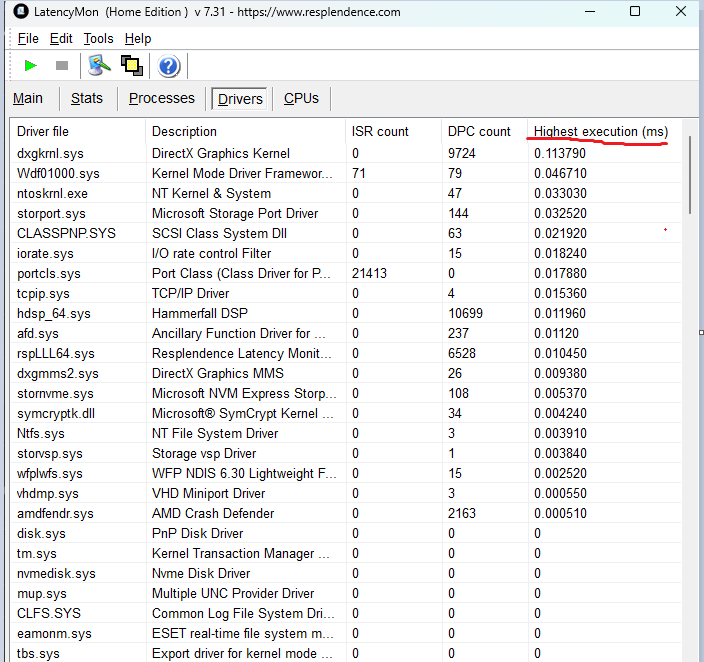Sort by Highest execution (ms) column
Screen dimensions: 704x662
coord(600,131)
